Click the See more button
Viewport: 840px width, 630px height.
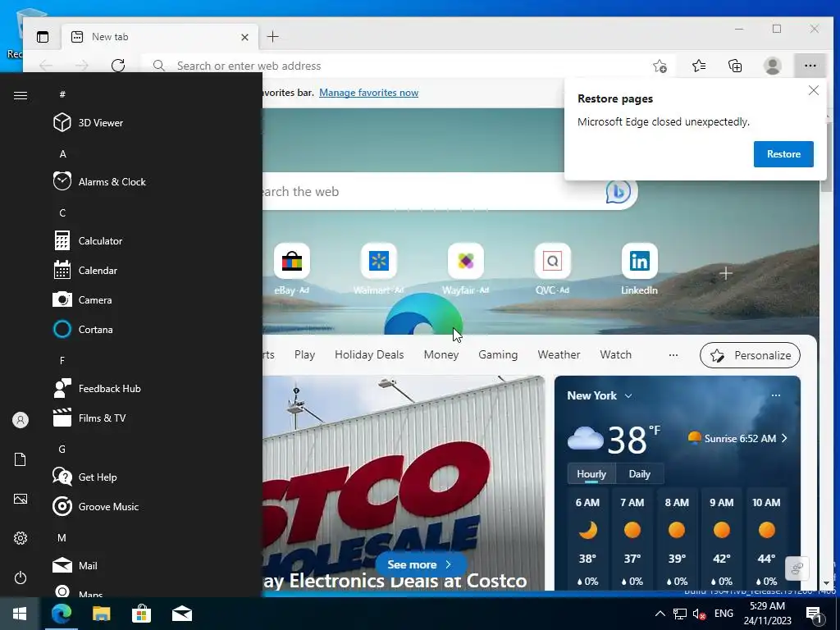[420, 564]
